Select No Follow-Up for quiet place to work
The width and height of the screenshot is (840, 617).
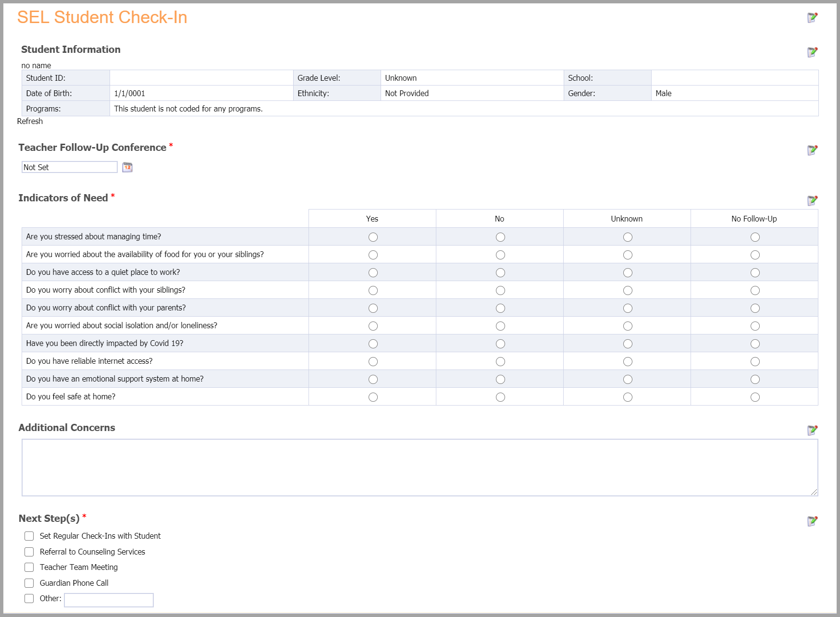(x=755, y=272)
